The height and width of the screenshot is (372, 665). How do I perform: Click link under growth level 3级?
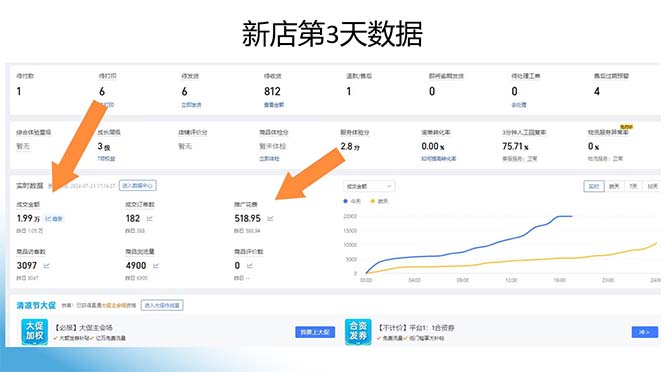(106, 159)
